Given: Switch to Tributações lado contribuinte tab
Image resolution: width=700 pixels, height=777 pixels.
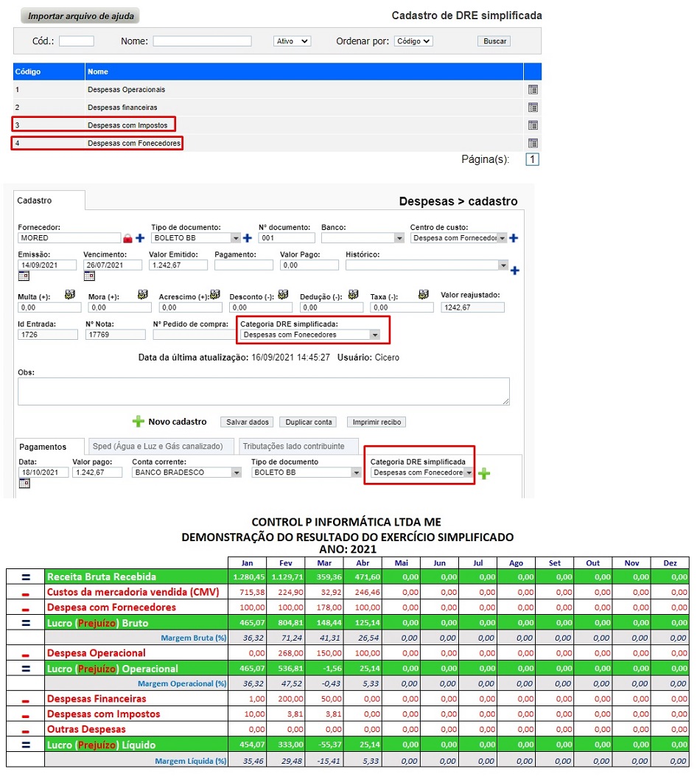Looking at the screenshot, I should point(298,446).
